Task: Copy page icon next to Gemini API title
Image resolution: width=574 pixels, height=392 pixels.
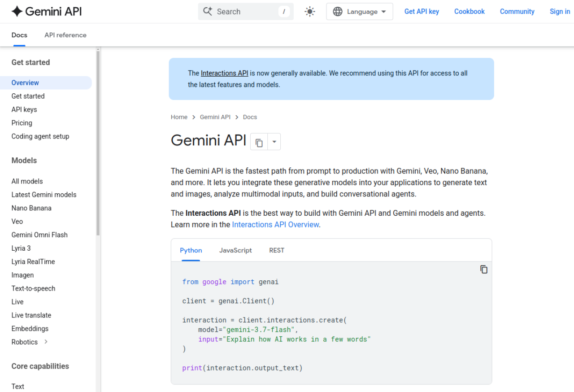Action: pos(259,142)
